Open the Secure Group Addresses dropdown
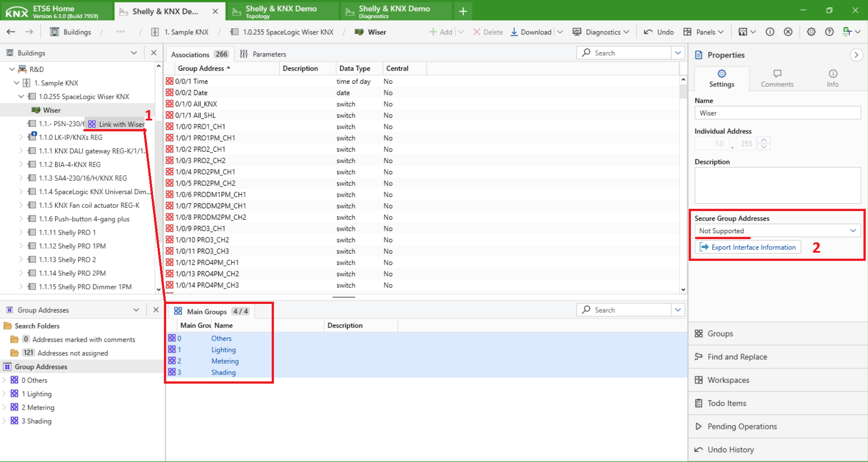Image resolution: width=868 pixels, height=462 pixels. pyautogui.click(x=777, y=231)
